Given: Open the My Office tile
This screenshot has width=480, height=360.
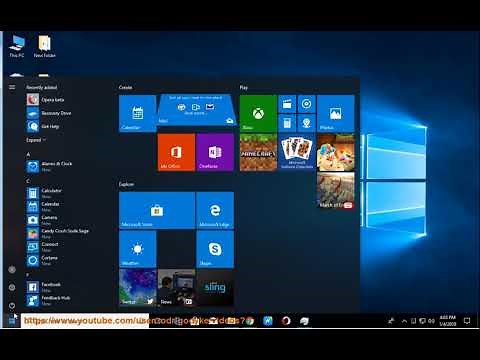Looking at the screenshot, I should (x=176, y=152).
